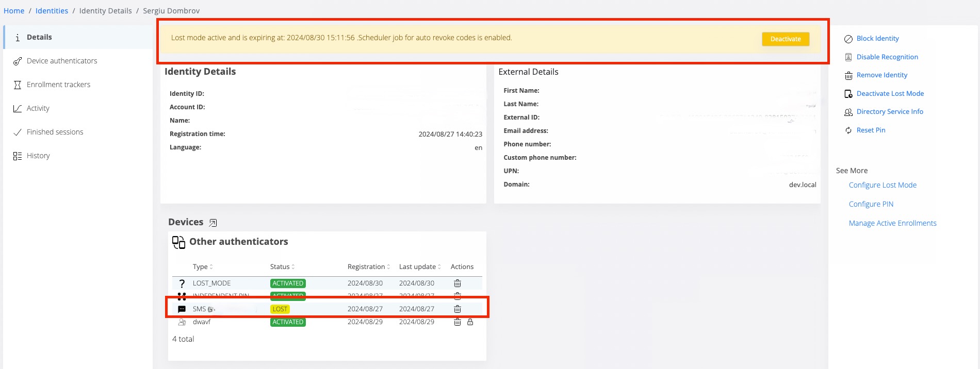Click the Disable Recognition icon
Image resolution: width=980 pixels, height=369 pixels.
(x=848, y=57)
